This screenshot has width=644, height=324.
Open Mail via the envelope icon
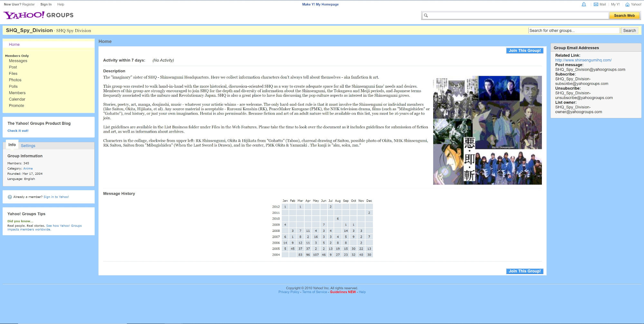point(596,5)
